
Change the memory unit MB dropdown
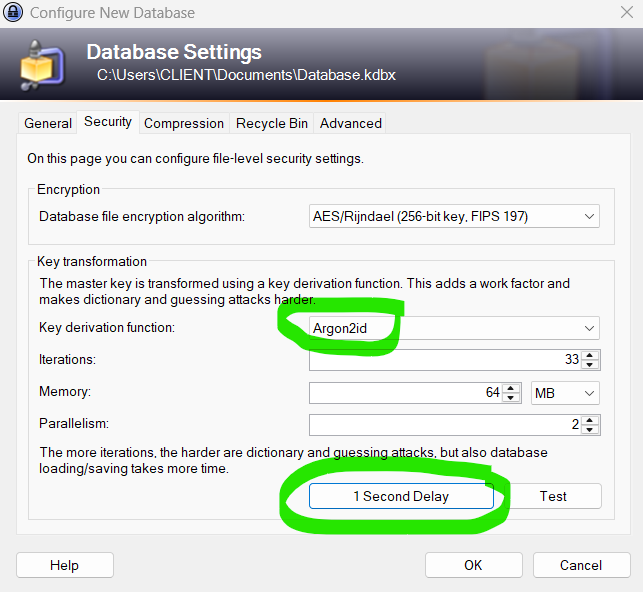[x=565, y=393]
